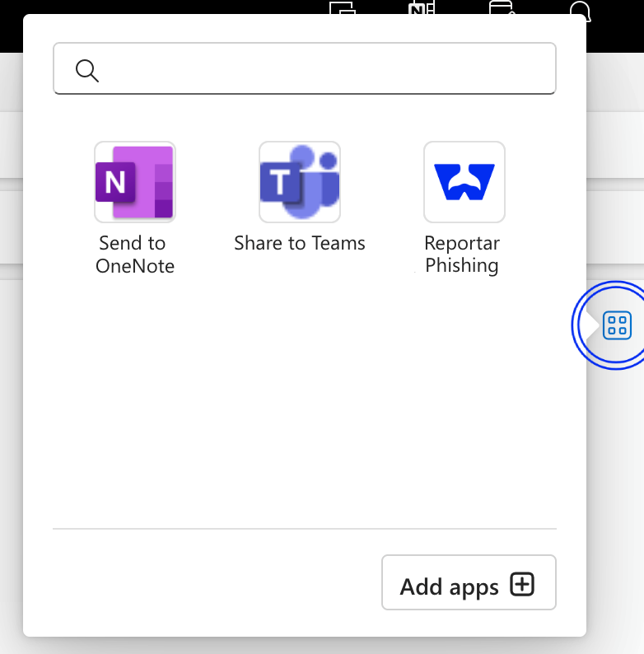644x654 pixels.
Task: Click the "Add apps" text
Action: tap(449, 587)
